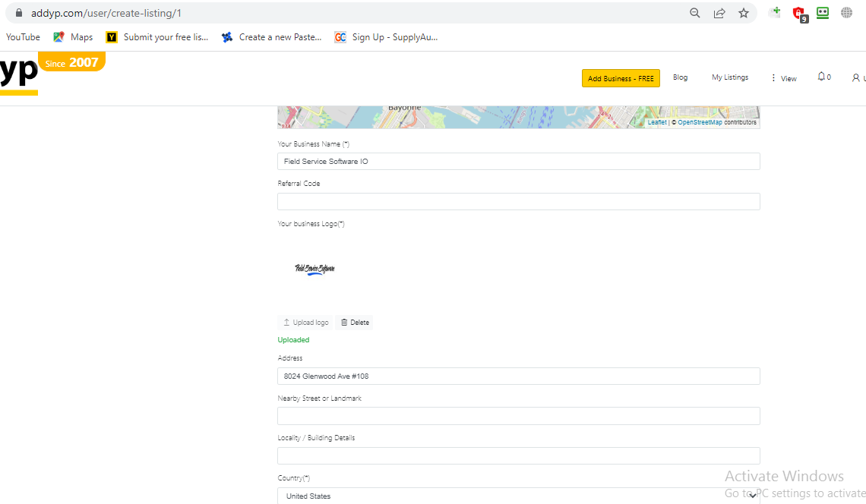
Task: Click the uploaded business logo thumbnail
Action: click(314, 269)
